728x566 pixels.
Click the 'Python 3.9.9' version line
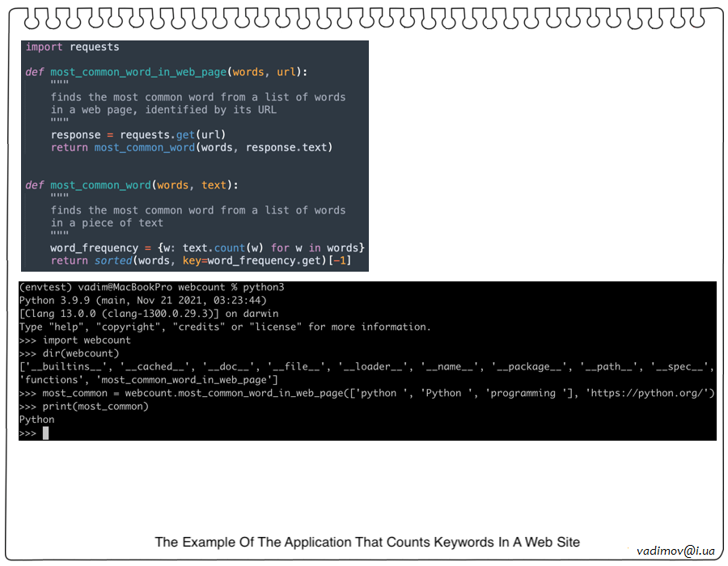142,300
